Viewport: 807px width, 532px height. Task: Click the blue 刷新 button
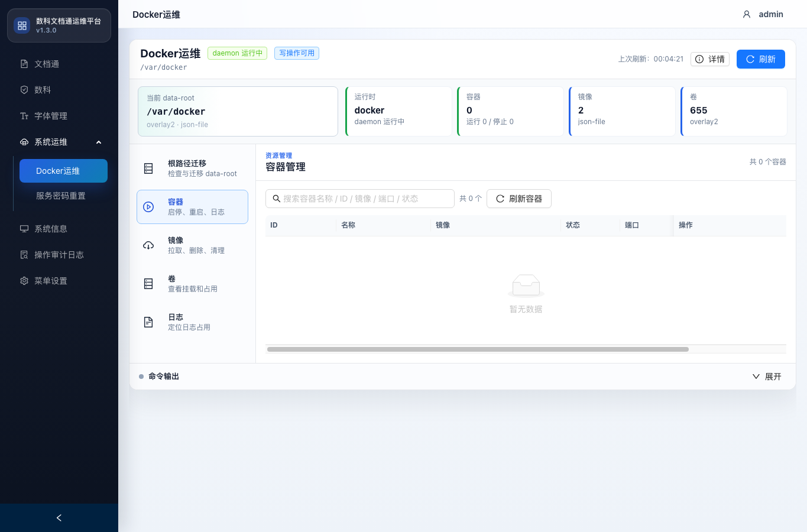click(761, 59)
